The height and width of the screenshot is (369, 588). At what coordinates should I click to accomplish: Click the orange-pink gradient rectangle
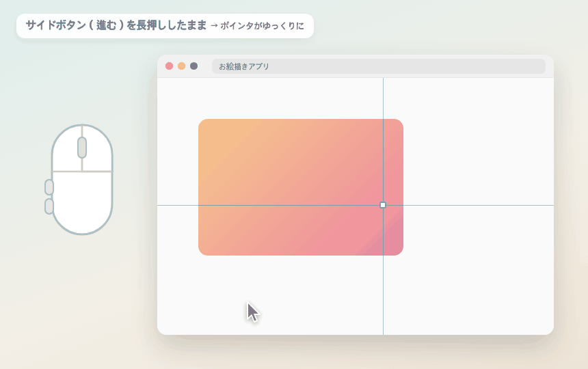coord(301,187)
